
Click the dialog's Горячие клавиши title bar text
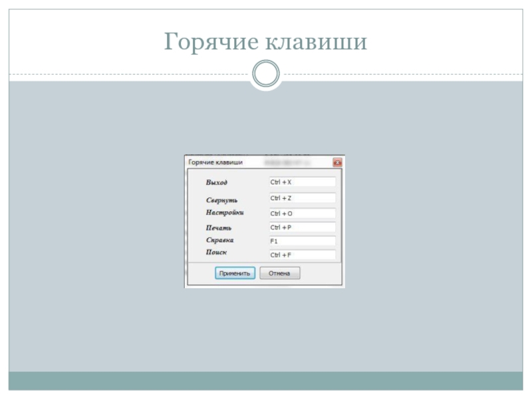tap(215, 162)
